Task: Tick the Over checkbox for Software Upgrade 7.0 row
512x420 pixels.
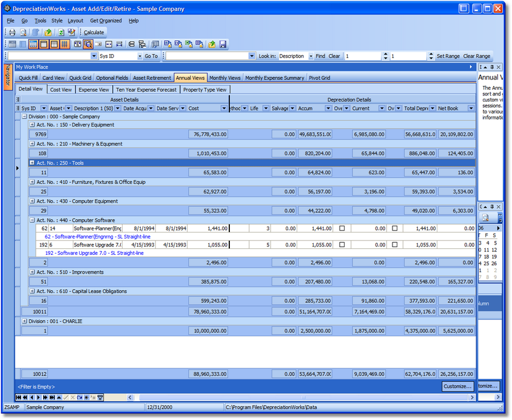Action: click(x=342, y=245)
